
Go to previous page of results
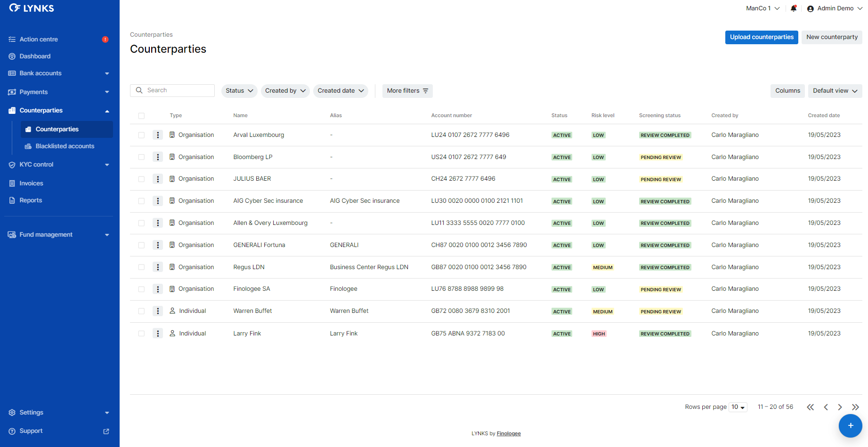(x=826, y=407)
